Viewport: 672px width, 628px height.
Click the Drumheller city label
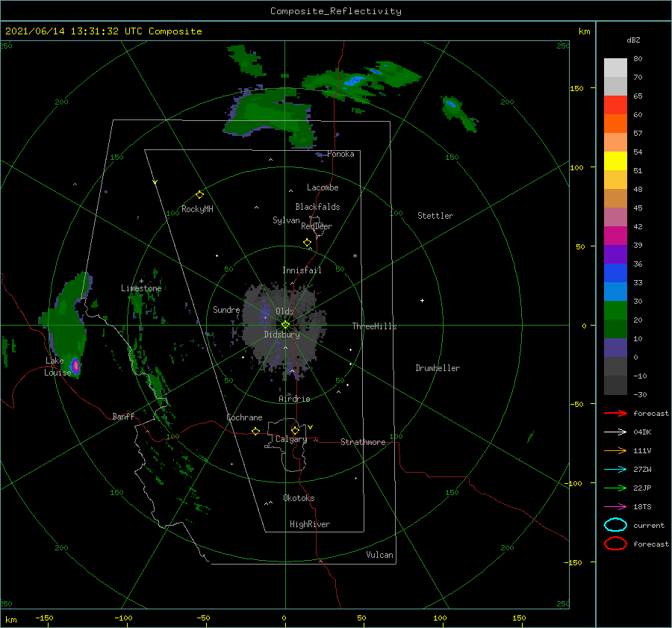438,368
